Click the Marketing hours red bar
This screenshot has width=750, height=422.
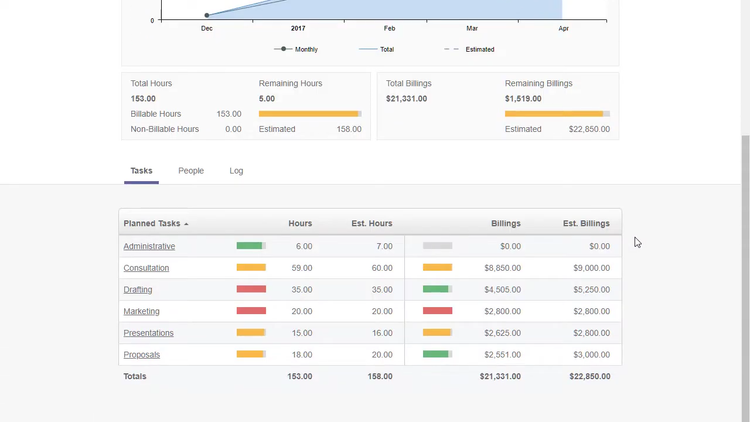click(251, 311)
